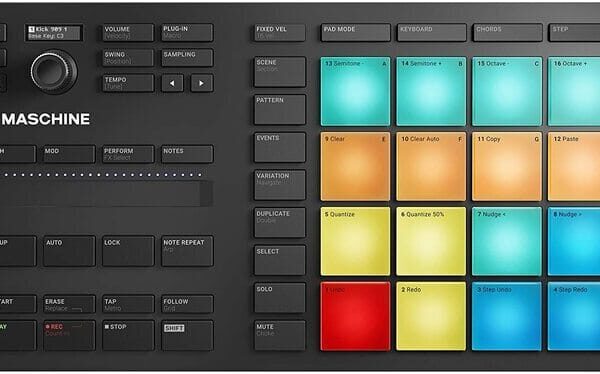600x374 pixels.
Task: Select PERFORM touch strip mode
Action: pos(128,154)
